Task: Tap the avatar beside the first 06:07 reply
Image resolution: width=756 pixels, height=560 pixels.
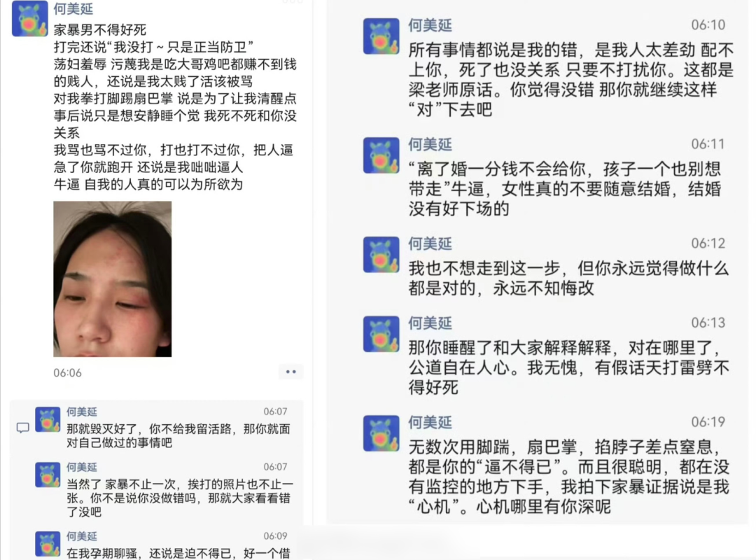Action: pos(48,419)
